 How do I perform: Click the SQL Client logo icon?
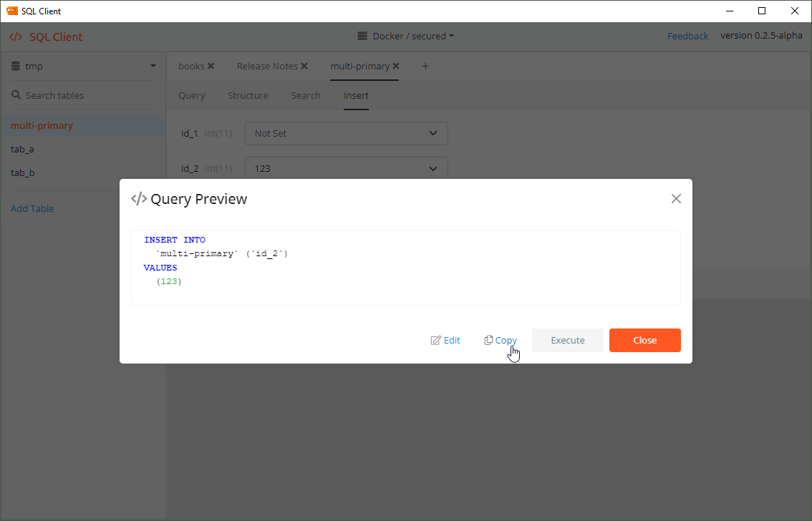click(x=16, y=37)
